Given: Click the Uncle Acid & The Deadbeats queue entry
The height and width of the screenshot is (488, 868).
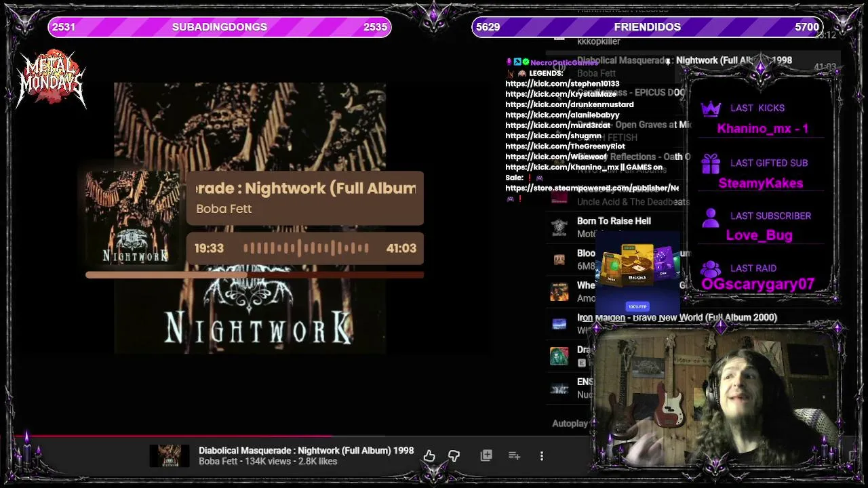Looking at the screenshot, I should coord(633,202).
